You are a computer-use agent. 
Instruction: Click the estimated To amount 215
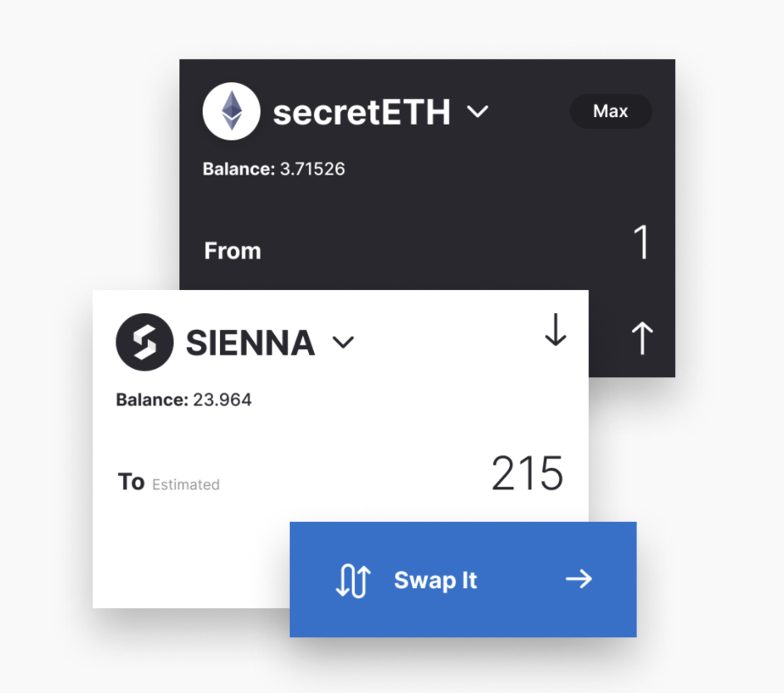click(527, 474)
